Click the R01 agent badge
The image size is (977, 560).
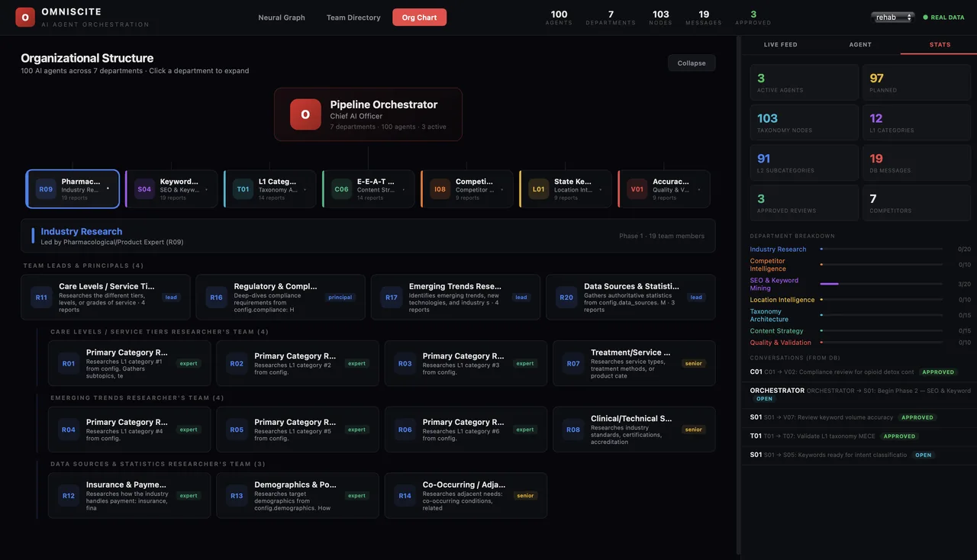pyautogui.click(x=69, y=364)
